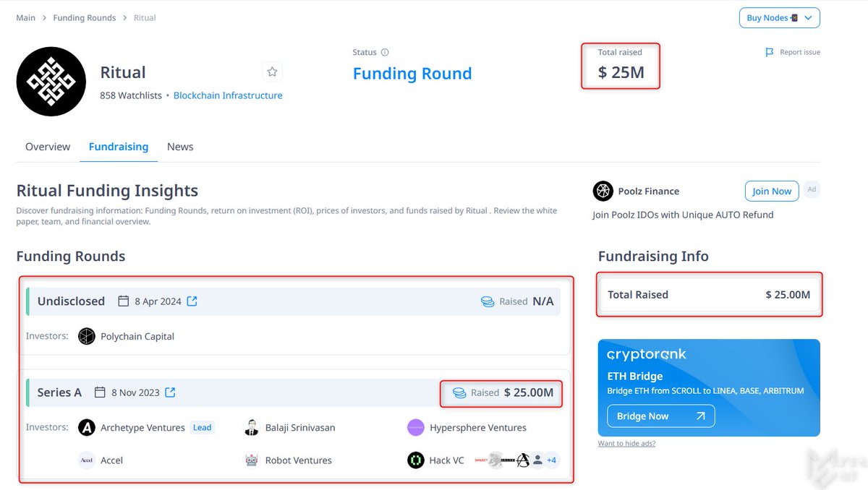This screenshot has width=868, height=490.
Task: Click the Ritual breadcrumb text
Action: point(145,18)
